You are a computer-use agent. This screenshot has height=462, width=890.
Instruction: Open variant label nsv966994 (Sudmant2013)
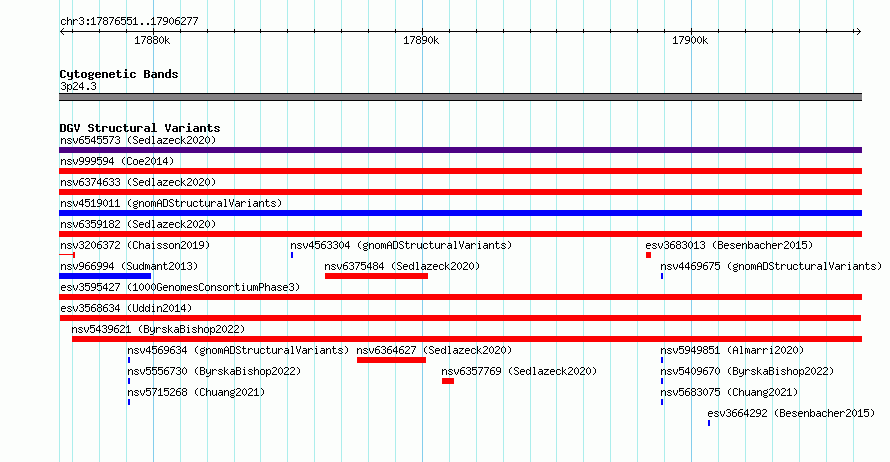click(x=129, y=266)
